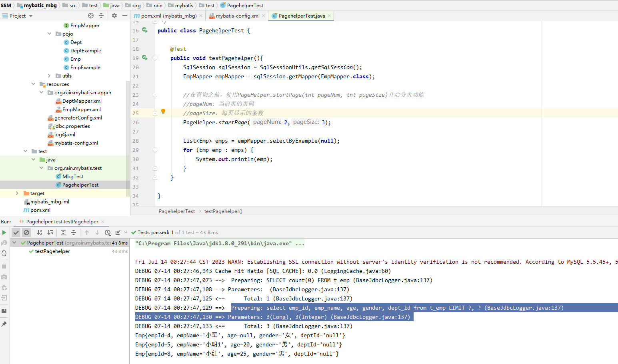Screen dimensions: 618x364
Task: Fold the comment block at line 23
Action: pos(155,95)
